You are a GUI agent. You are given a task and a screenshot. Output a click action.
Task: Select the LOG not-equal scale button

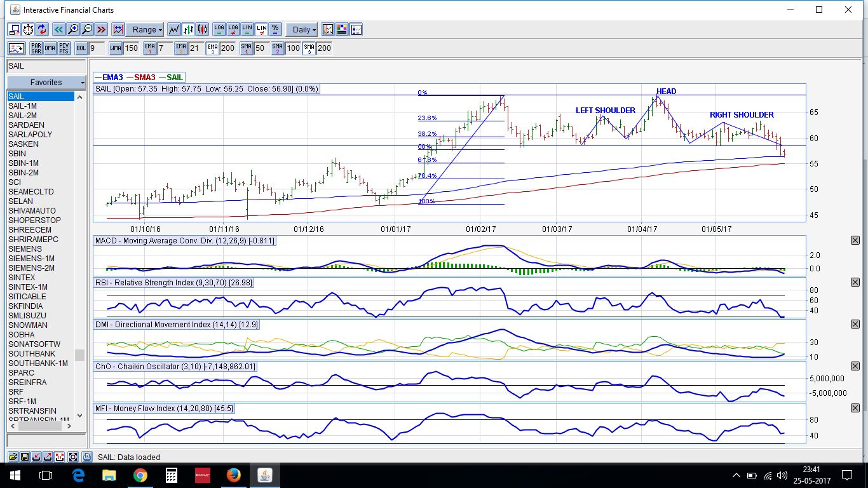[x=233, y=29]
